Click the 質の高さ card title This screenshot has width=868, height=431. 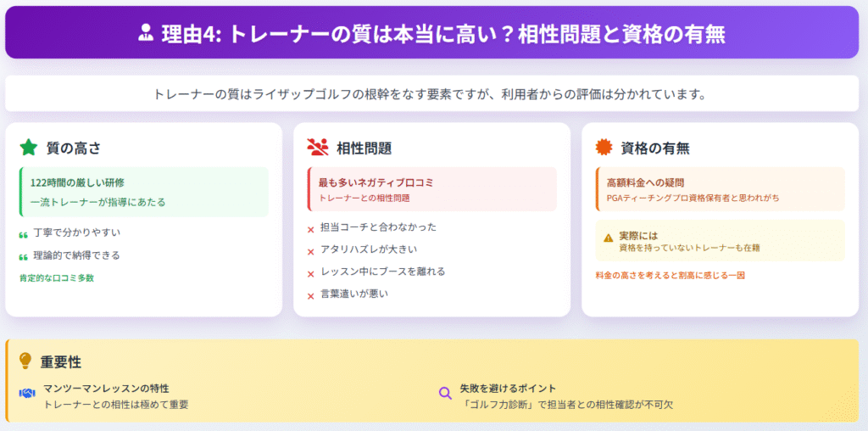coord(74,148)
